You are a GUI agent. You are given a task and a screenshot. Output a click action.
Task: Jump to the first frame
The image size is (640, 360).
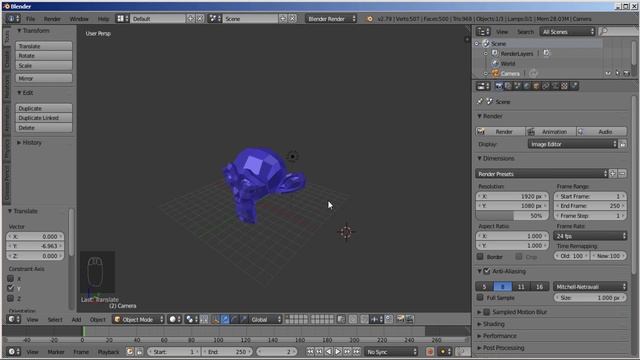pos(310,351)
